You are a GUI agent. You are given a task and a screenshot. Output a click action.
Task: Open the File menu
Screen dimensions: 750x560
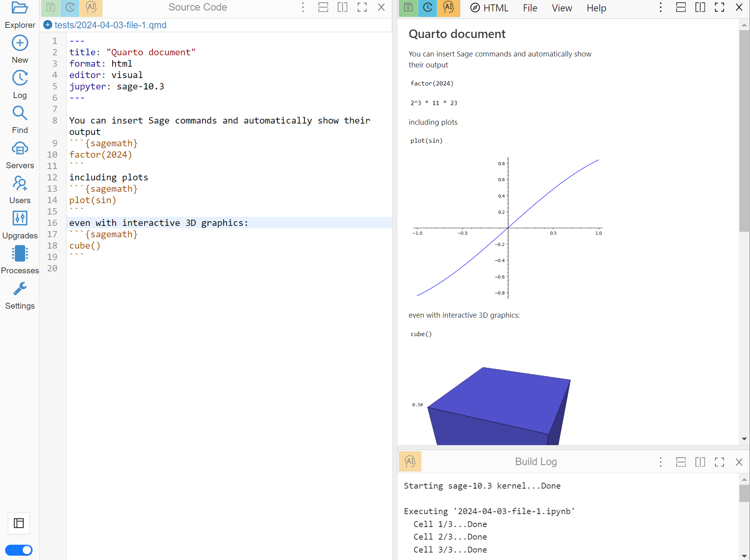click(x=530, y=8)
